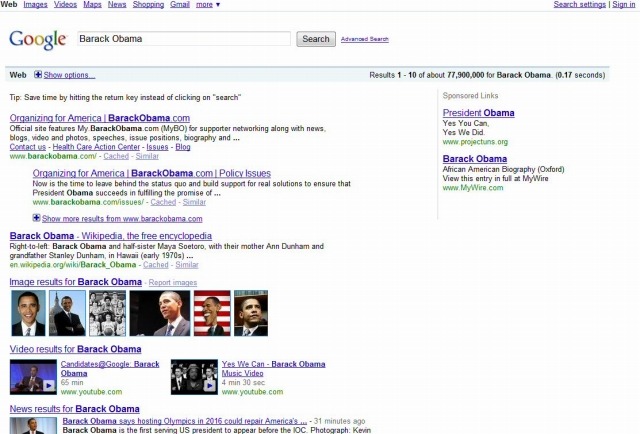Switch to Videos in top navigation

[65, 4]
